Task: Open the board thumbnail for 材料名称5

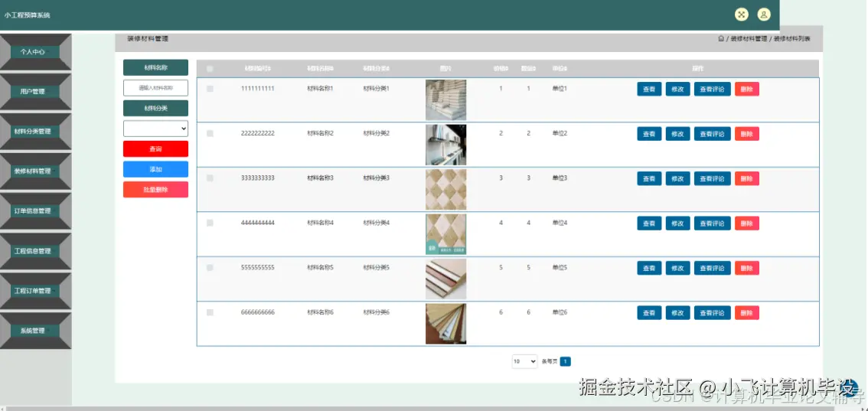Action: [445, 279]
